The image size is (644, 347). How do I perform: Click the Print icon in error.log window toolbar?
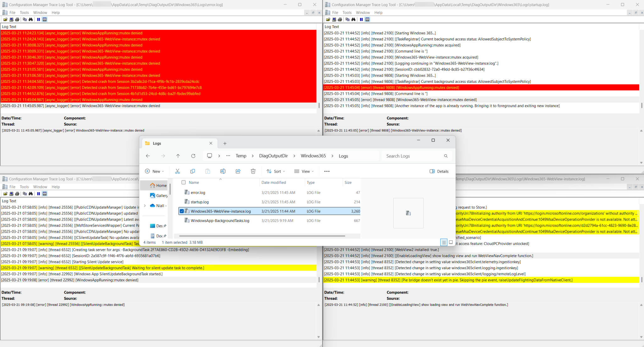(x=17, y=20)
